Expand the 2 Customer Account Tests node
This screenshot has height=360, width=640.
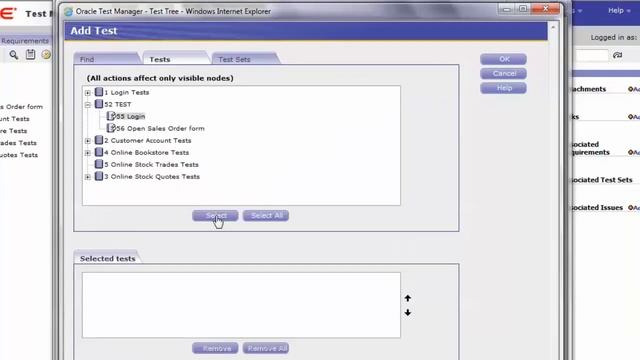88,141
